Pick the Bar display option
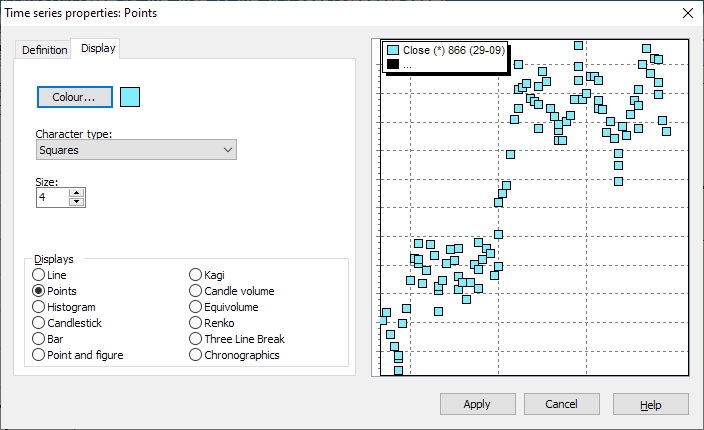704x430 pixels. (x=39, y=339)
